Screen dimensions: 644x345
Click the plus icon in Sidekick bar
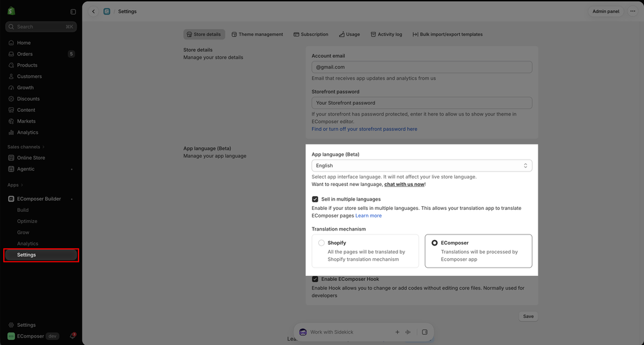point(397,332)
